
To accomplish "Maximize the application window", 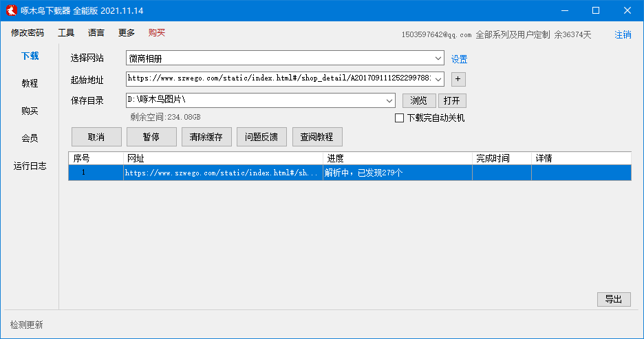I will [596, 11].
